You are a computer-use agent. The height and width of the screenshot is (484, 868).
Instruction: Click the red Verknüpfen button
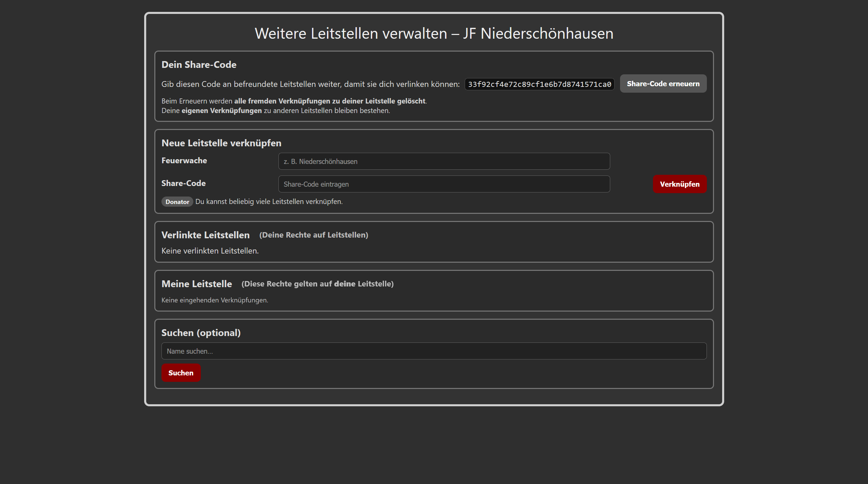tap(680, 184)
